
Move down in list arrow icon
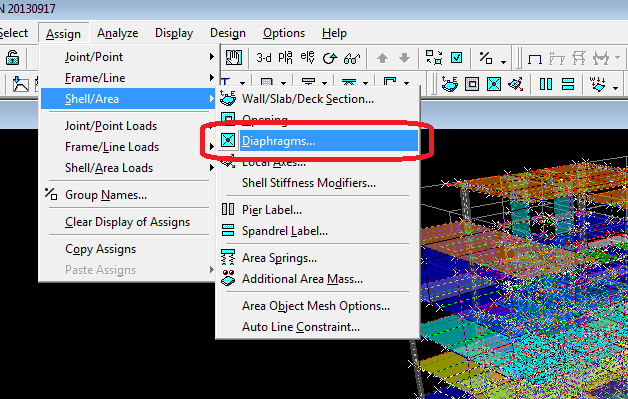(x=405, y=58)
